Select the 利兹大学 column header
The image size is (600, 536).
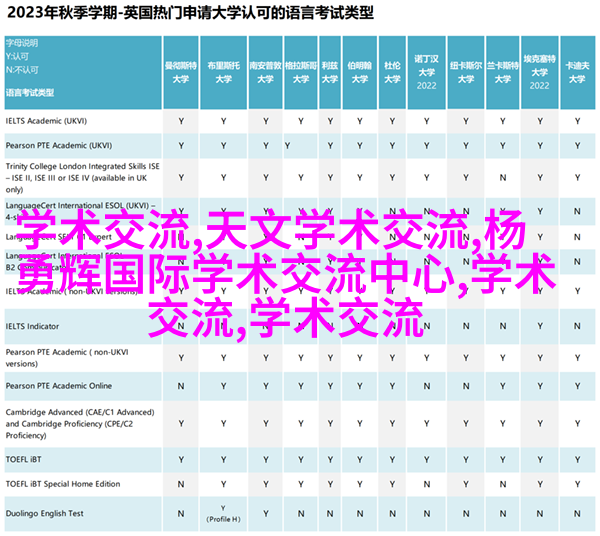coord(330,72)
